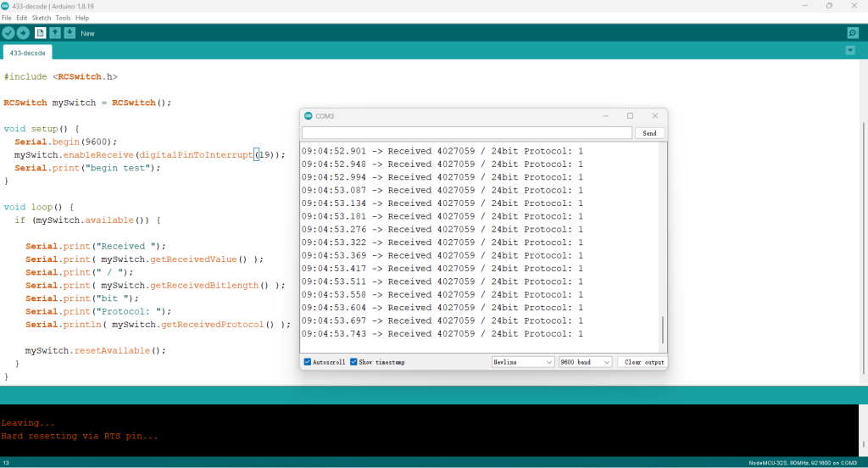This screenshot has height=468, width=868.
Task: Click the New sketch file icon
Action: point(40,33)
